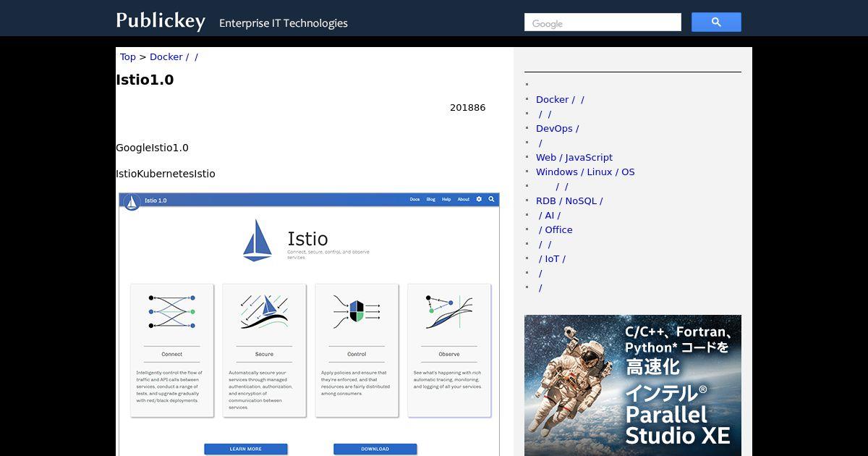Open the IoT category link
868x456 pixels.
click(x=552, y=258)
